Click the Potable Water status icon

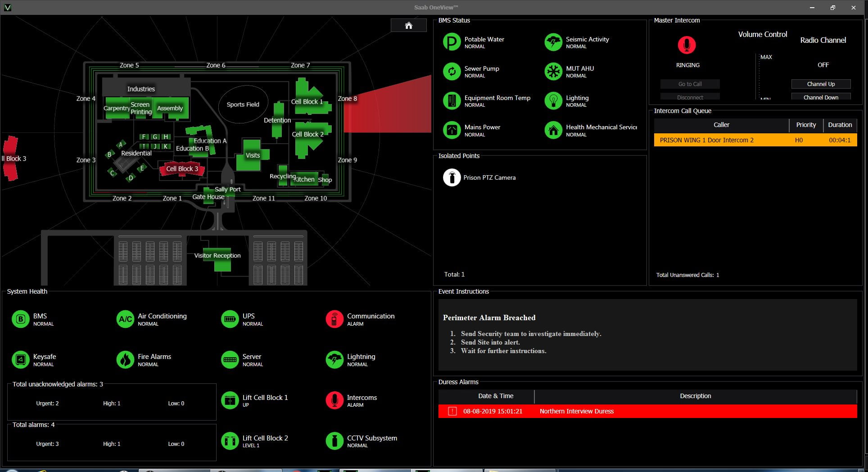(x=452, y=42)
